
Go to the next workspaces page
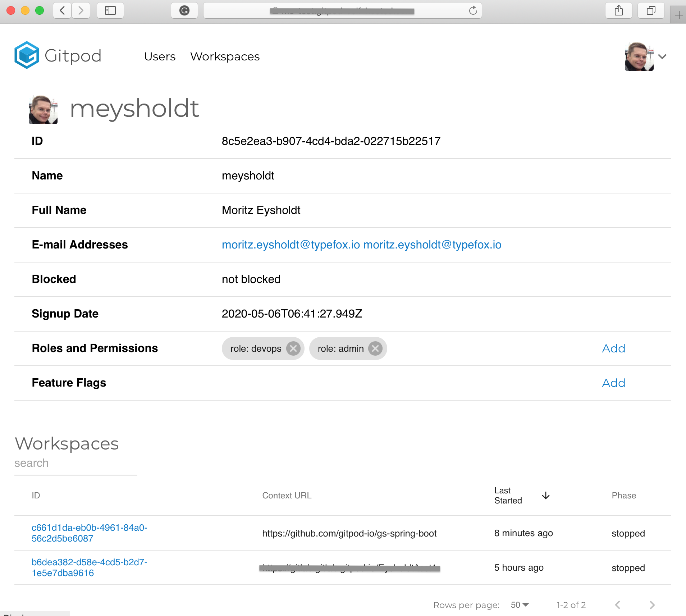coord(652,605)
